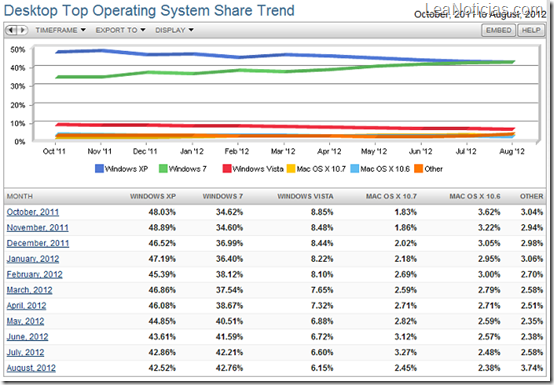Click the Mac OS X 10.6 light-blue legend swatch
This screenshot has width=554, height=385.
(x=354, y=169)
